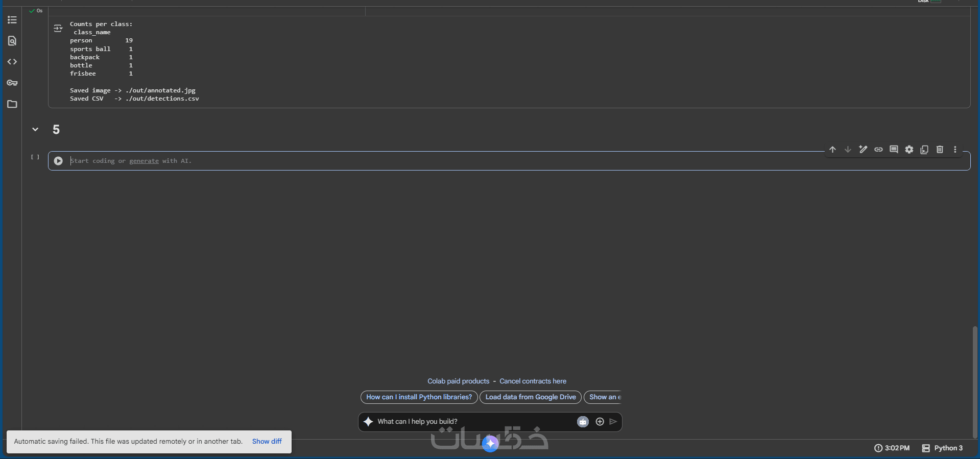The width and height of the screenshot is (980, 459).
Task: Click the Python 3 runtime indicator
Action: 943,448
